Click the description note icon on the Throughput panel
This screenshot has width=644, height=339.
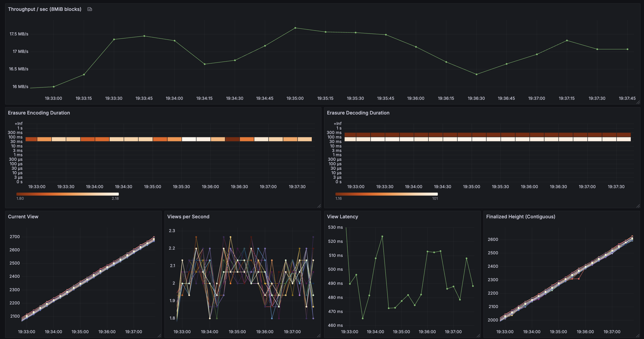(x=90, y=9)
